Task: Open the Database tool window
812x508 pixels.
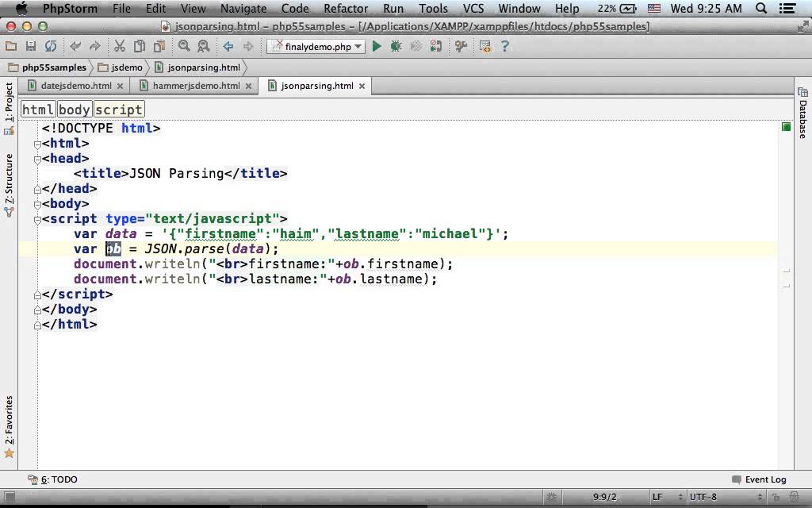Action: click(x=802, y=113)
